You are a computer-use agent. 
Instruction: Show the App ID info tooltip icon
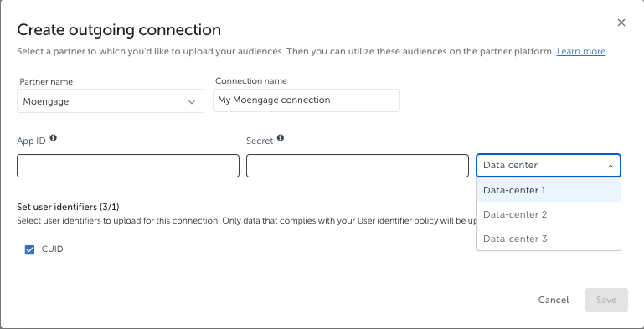click(54, 138)
